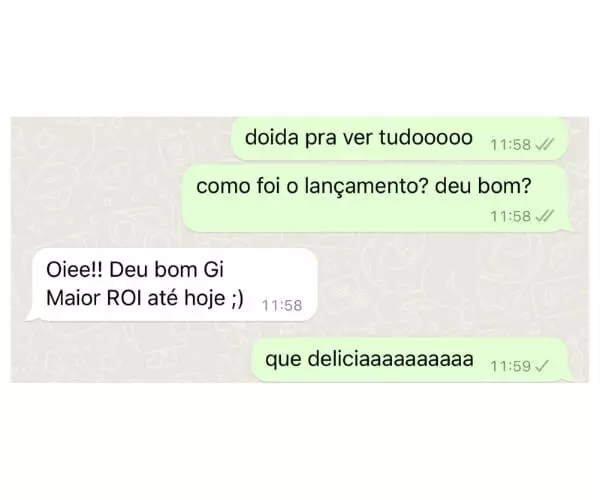The width and height of the screenshot is (600, 500).
Task: Click the text 'Maior ROI até hoje ;)'
Action: (x=145, y=298)
